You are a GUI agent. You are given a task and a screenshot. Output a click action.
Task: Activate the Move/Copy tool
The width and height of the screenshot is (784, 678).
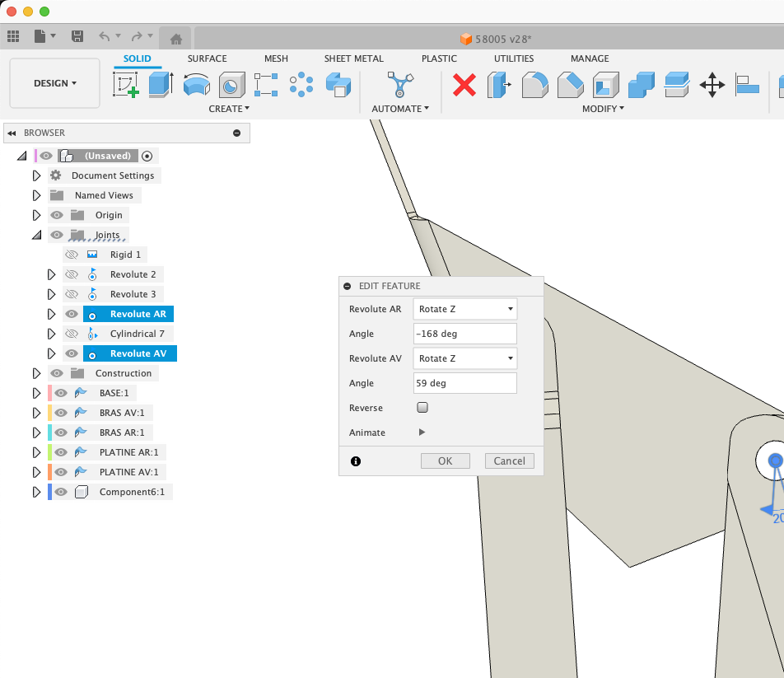[x=712, y=85]
